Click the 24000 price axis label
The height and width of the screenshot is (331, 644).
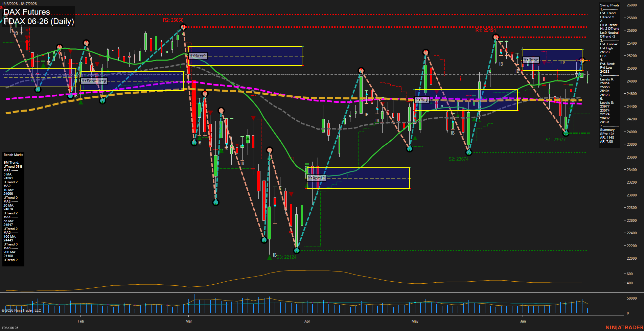tap(631, 132)
